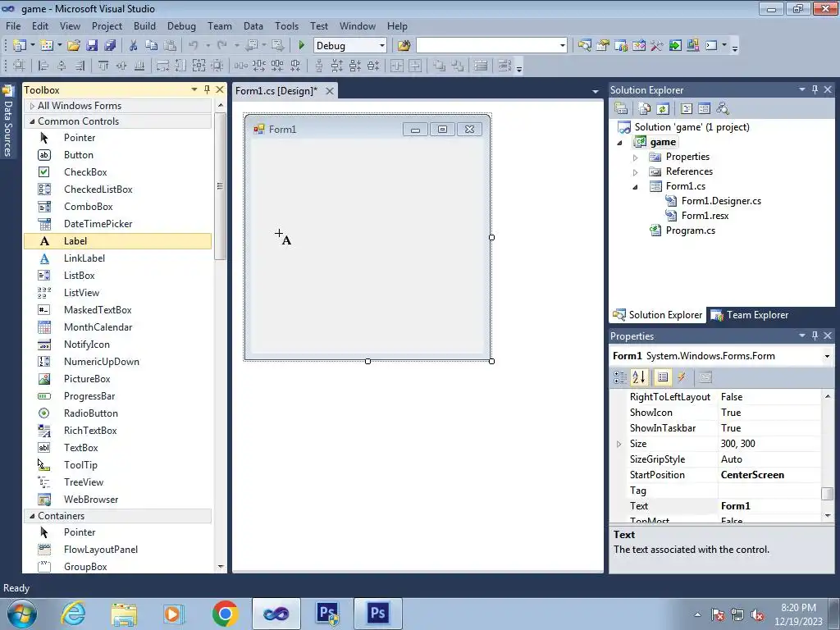
Task: Open the document tab list dropdown arrow
Action: [x=596, y=92]
